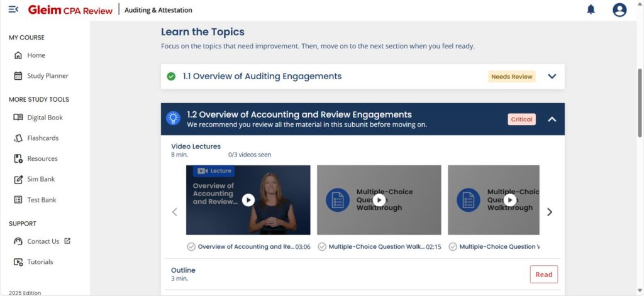
Task: Click the Home house icon
Action: [18, 55]
